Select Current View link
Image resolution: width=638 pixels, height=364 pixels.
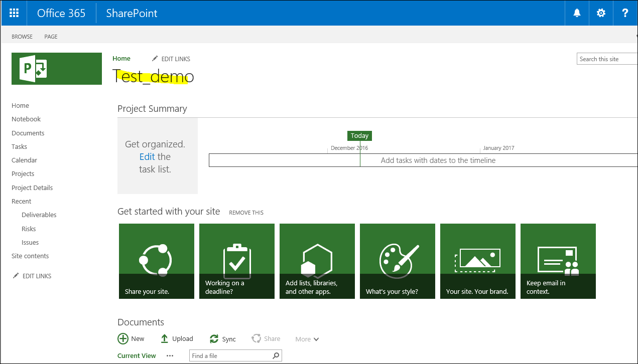pos(137,355)
